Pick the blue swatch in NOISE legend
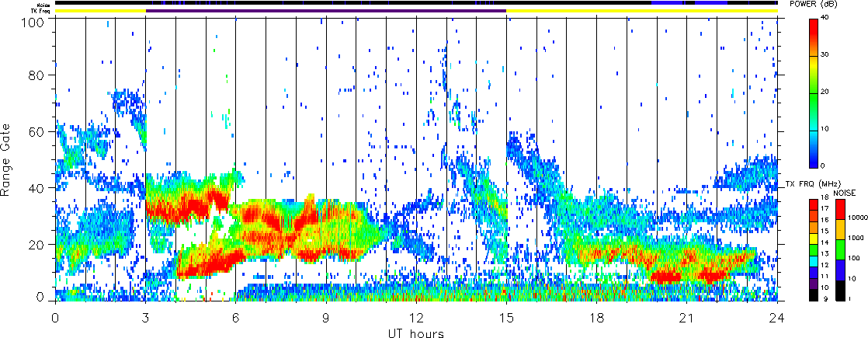The width and height of the screenshot is (868, 338). 840,270
